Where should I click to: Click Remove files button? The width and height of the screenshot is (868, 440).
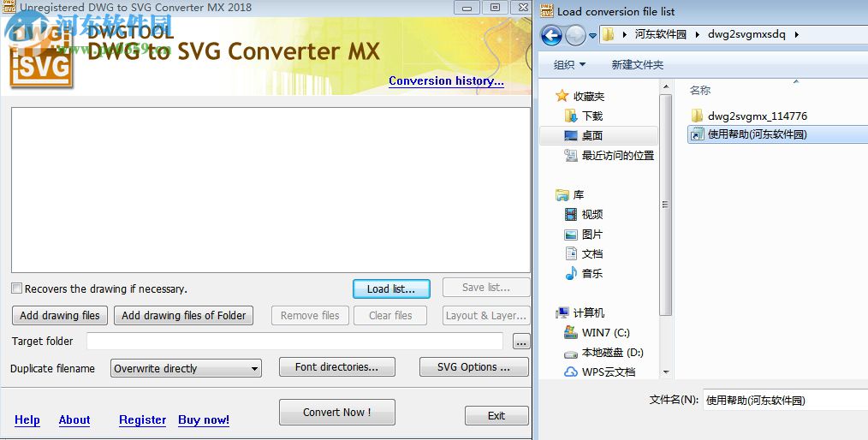click(310, 316)
